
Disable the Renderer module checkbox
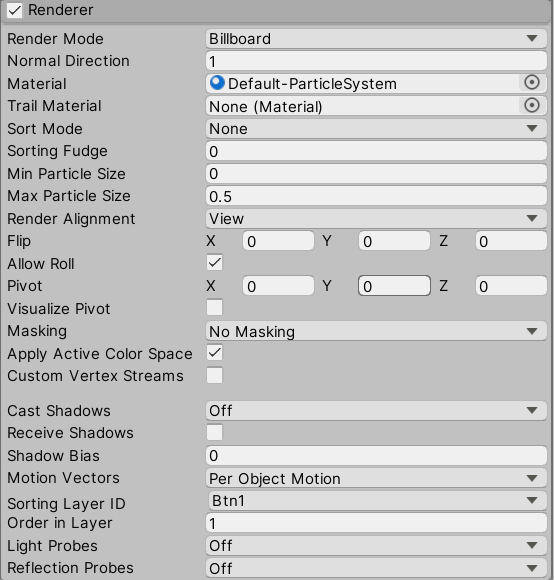14,10
